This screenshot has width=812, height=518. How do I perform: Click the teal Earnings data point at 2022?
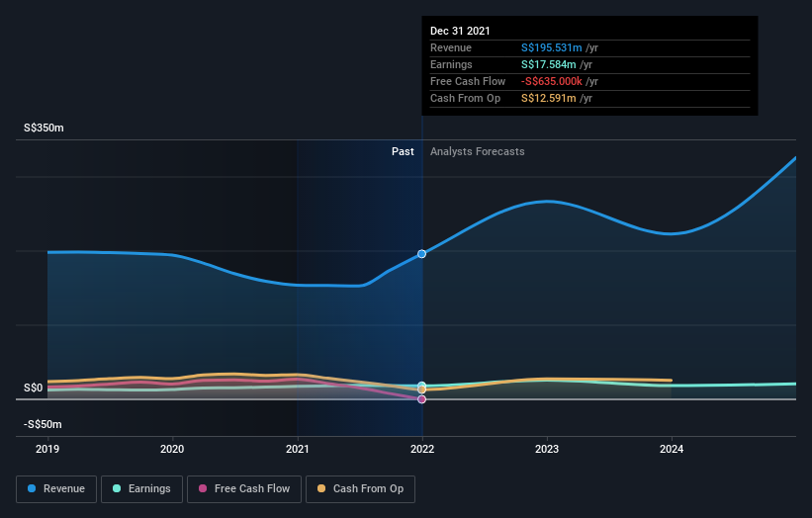point(422,385)
